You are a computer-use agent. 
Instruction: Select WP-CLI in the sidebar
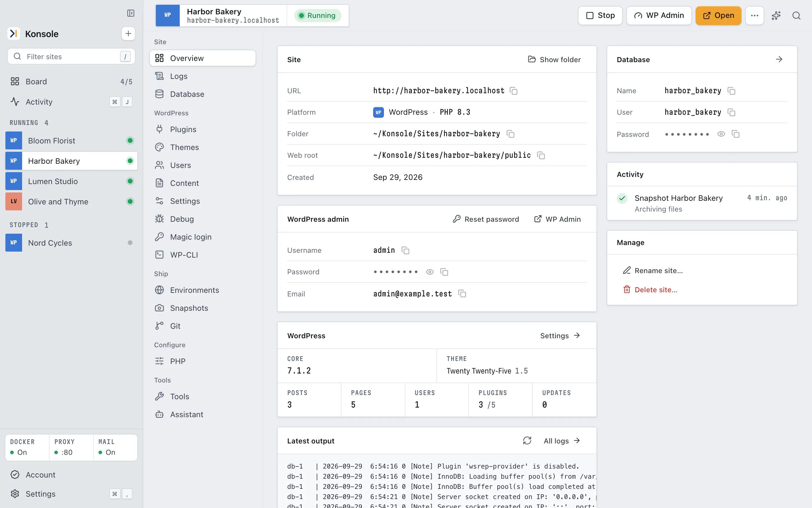[x=203, y=255]
